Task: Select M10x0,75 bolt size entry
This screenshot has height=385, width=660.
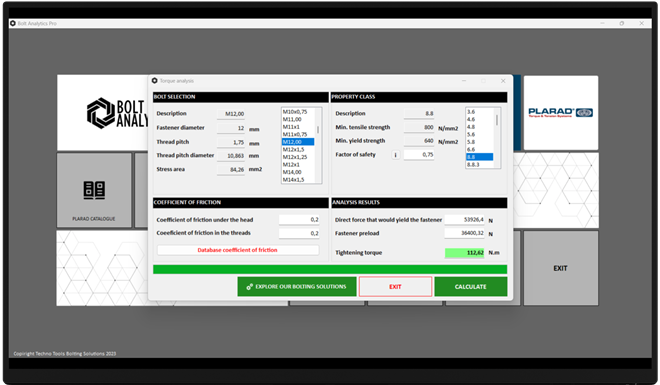Action: (x=298, y=112)
